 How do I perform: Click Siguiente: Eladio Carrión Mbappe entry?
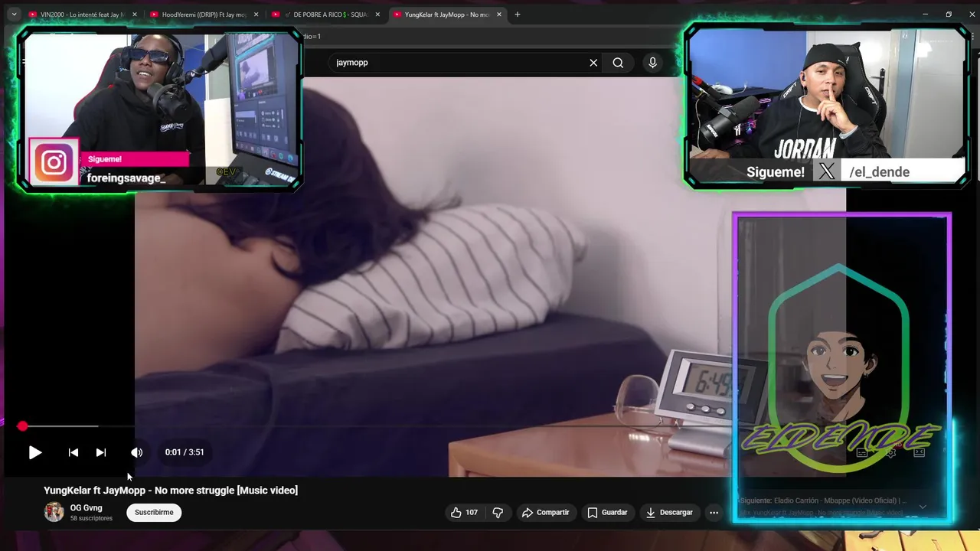pos(823,500)
